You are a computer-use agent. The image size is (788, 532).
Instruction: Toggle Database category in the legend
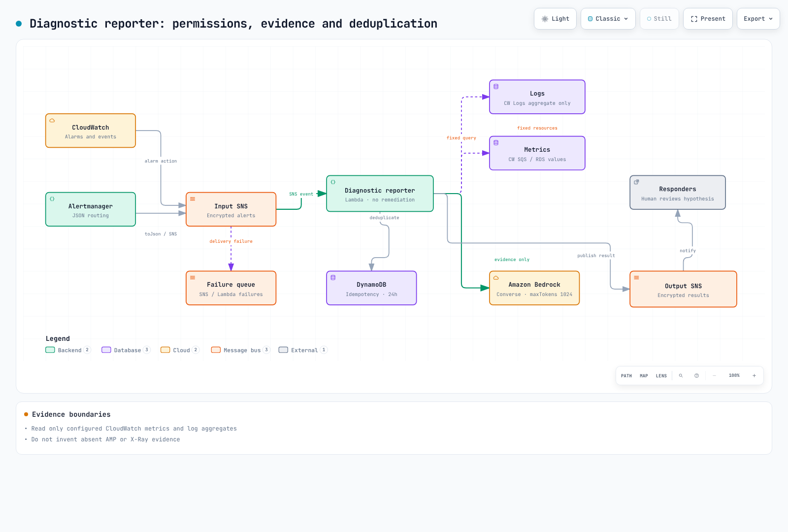(126, 350)
